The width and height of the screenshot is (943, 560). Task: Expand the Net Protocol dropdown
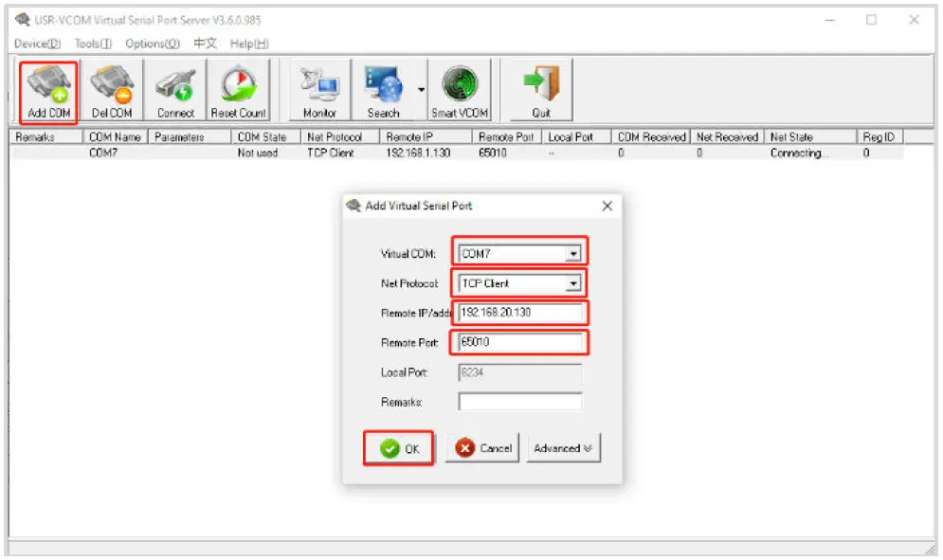pos(573,283)
